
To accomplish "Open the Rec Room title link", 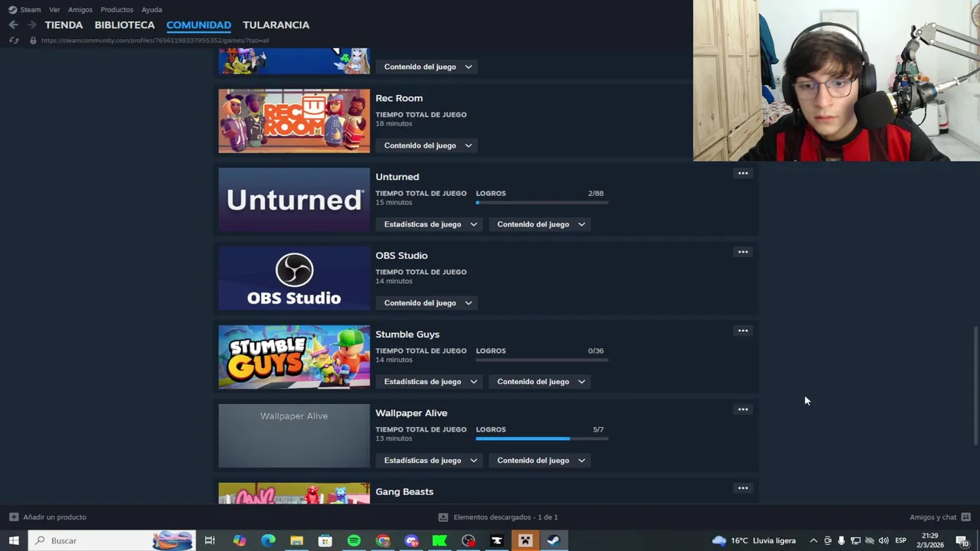I will click(x=399, y=98).
